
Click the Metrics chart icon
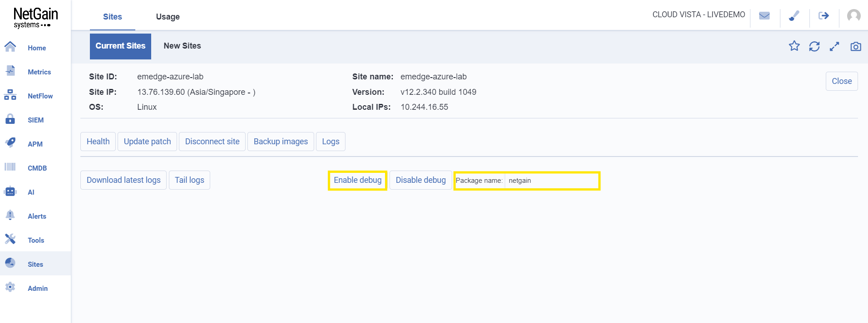click(10, 71)
